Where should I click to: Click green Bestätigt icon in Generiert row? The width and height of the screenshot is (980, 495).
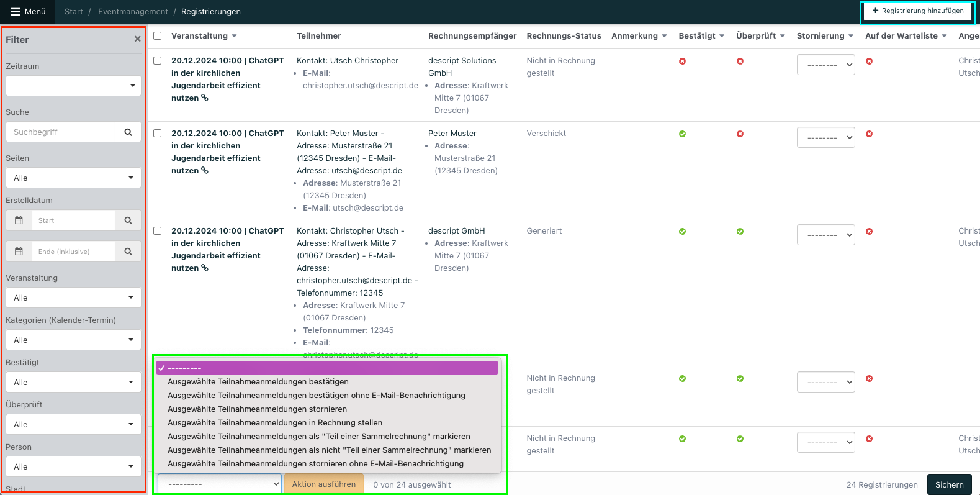click(x=682, y=231)
